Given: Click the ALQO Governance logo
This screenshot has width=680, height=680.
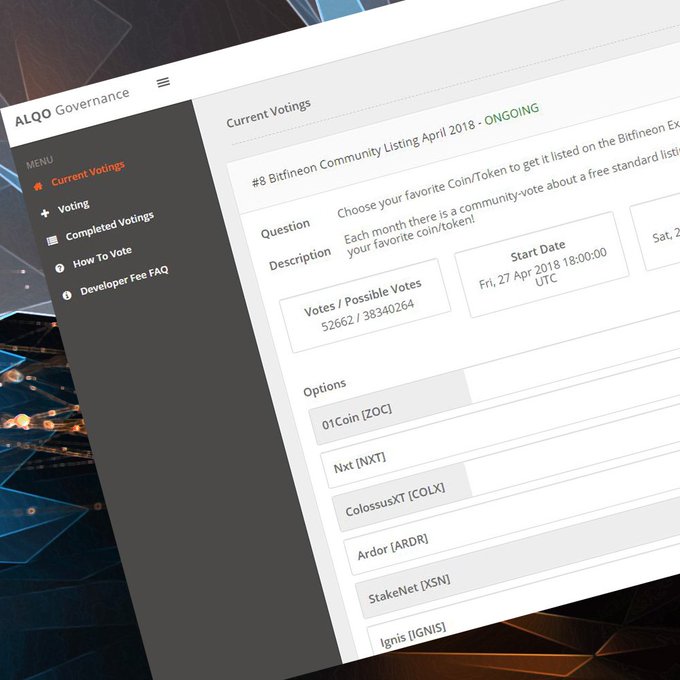Looking at the screenshot, I should [72, 107].
